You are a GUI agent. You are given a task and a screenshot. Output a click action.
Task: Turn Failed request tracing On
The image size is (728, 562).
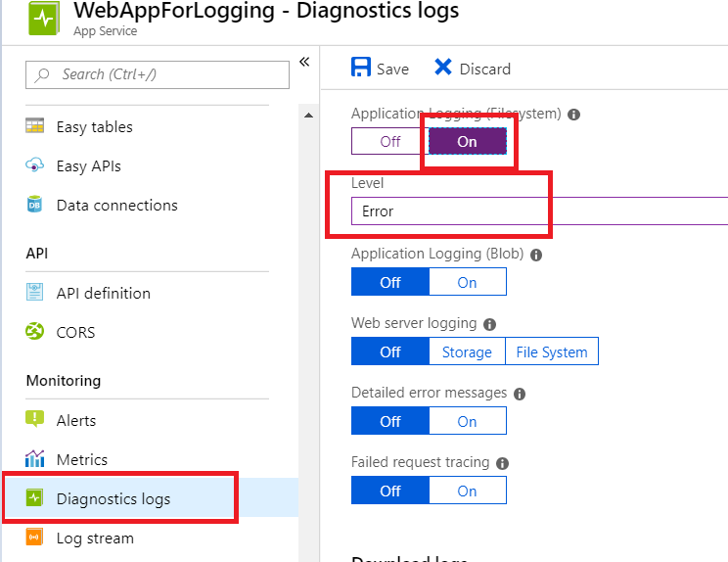[468, 490]
